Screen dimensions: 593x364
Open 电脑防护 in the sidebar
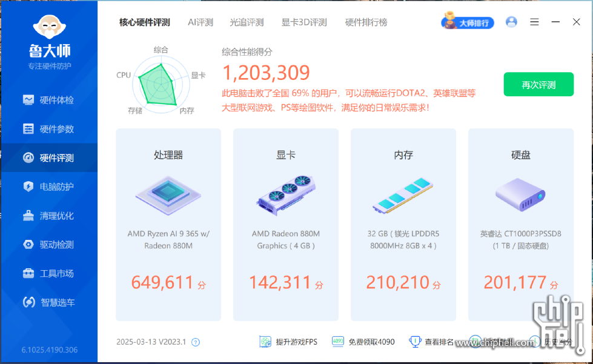point(49,187)
